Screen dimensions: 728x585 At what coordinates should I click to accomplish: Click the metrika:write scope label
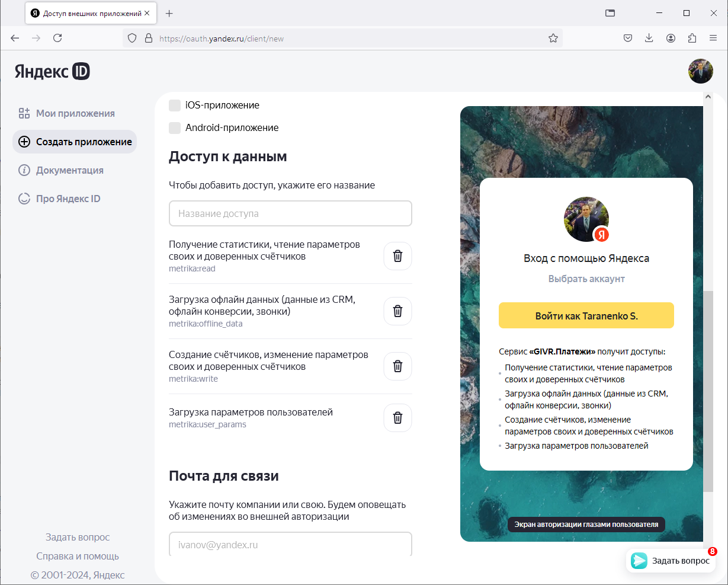click(x=193, y=379)
